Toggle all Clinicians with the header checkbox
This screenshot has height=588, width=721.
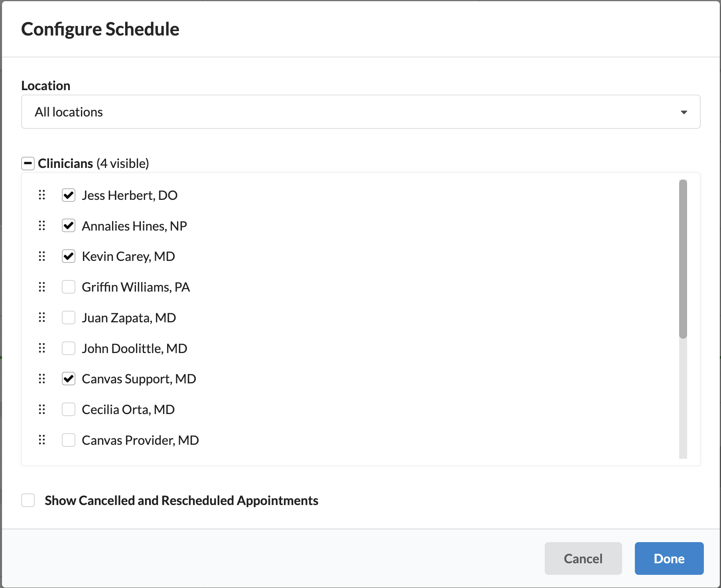click(x=28, y=163)
